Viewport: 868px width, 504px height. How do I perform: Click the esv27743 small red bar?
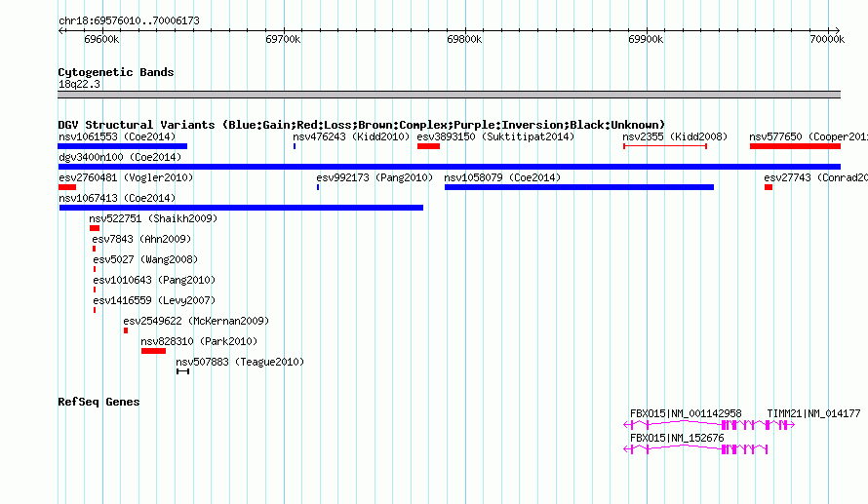(x=769, y=187)
